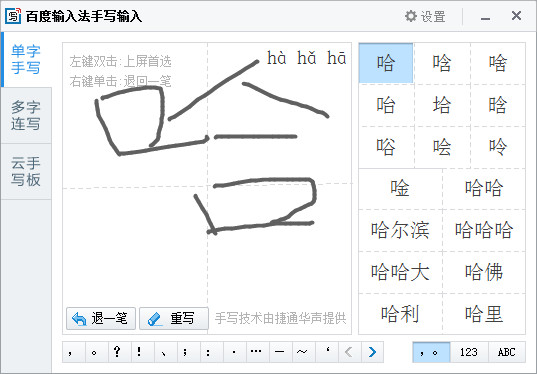Screen dimensions: 537x374
Task: Choose the 哙 candidate character
Action: click(x=442, y=147)
